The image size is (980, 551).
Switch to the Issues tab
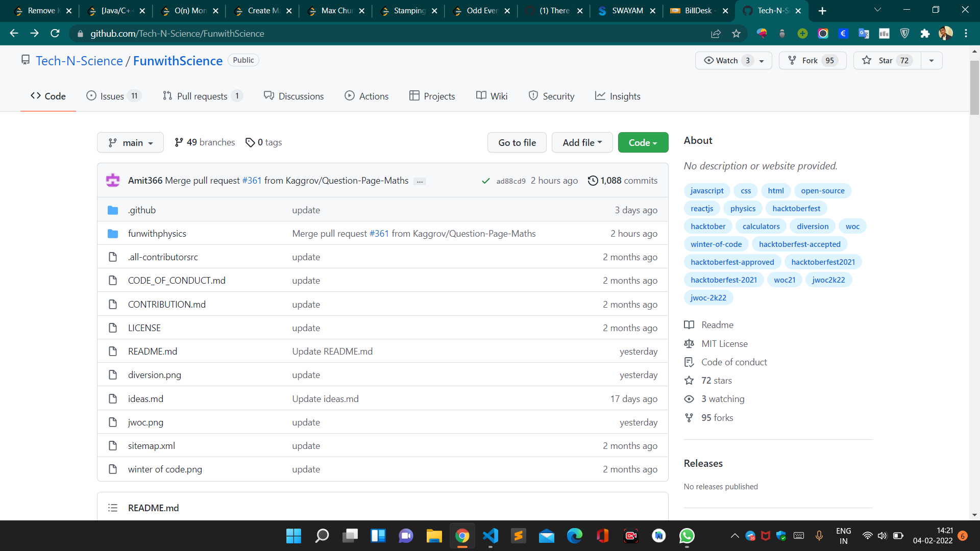click(x=113, y=96)
